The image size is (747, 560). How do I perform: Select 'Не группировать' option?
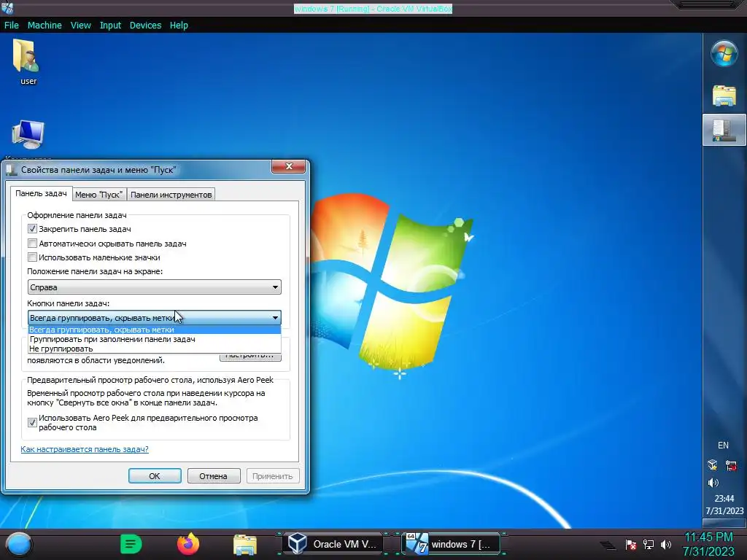click(155, 349)
